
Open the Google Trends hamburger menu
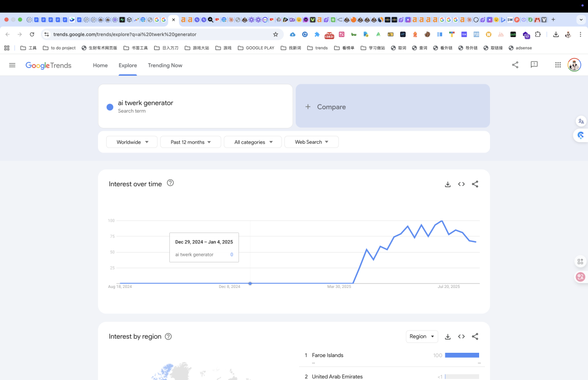click(12, 65)
